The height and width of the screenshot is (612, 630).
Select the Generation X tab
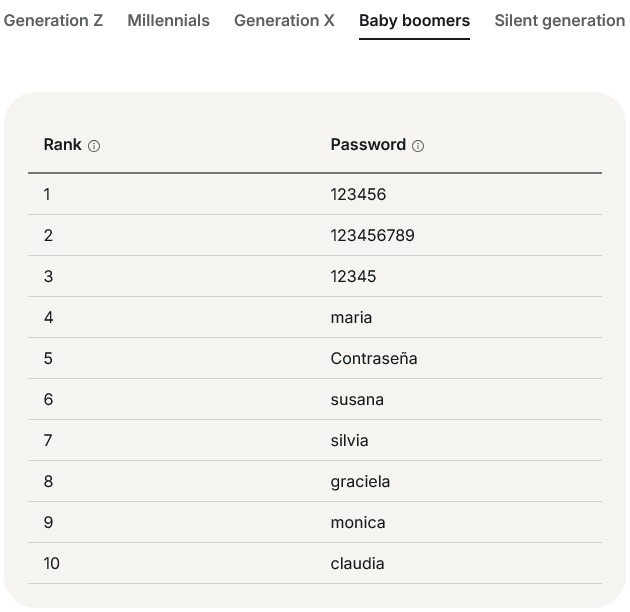click(x=284, y=20)
